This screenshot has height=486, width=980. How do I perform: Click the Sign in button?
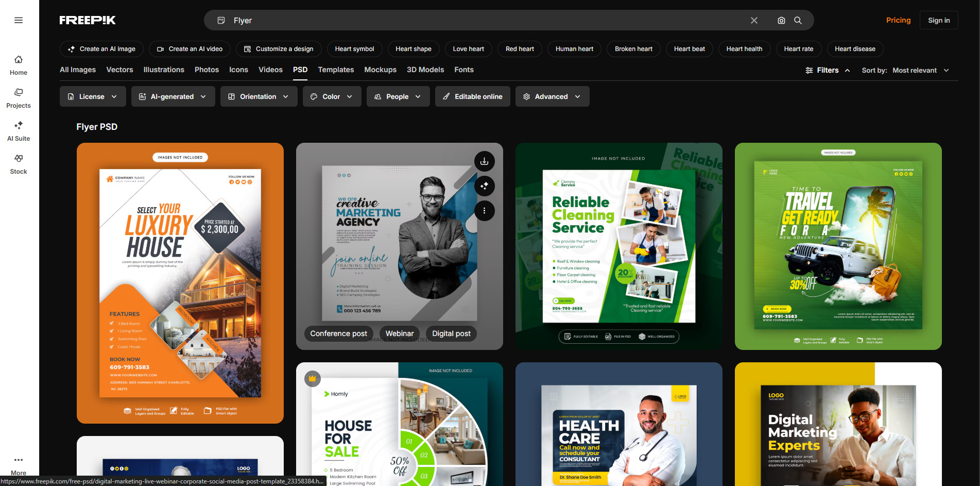tap(938, 20)
